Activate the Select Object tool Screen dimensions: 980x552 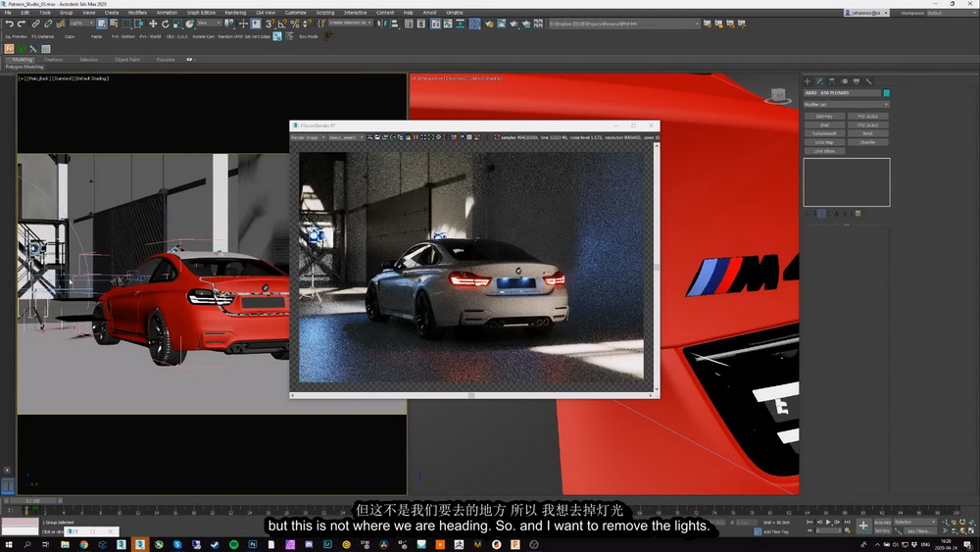point(102,24)
